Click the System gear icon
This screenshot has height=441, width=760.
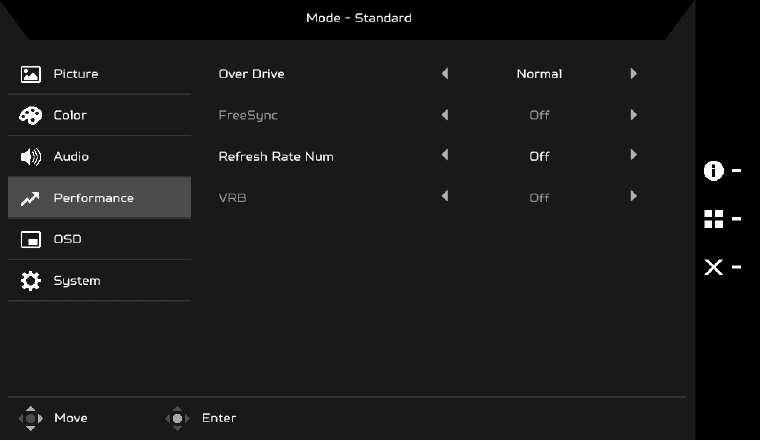point(31,281)
